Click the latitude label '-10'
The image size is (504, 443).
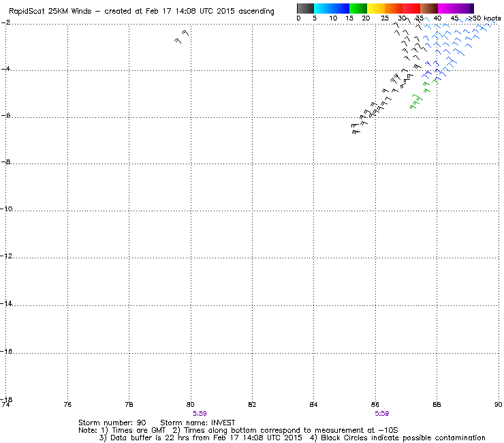6,209
